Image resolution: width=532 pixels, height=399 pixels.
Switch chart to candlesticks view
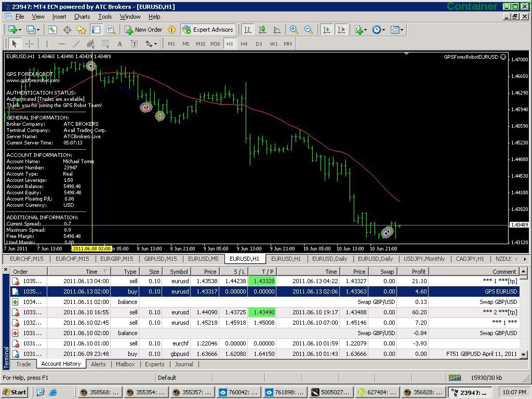click(262, 30)
